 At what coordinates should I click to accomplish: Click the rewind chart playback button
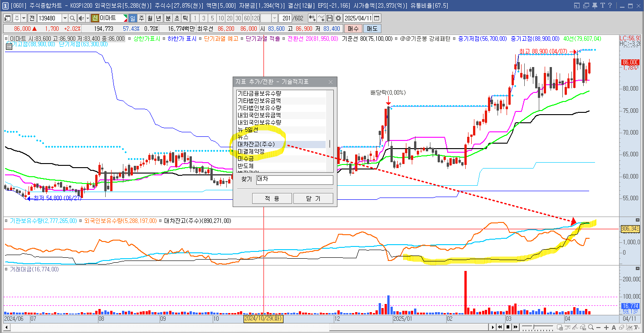500,327
